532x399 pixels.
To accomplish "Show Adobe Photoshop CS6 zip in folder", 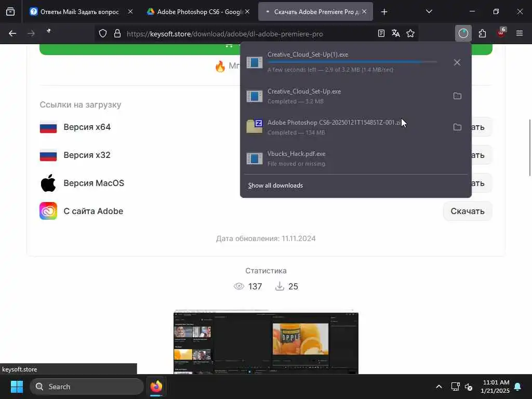I will (457, 127).
